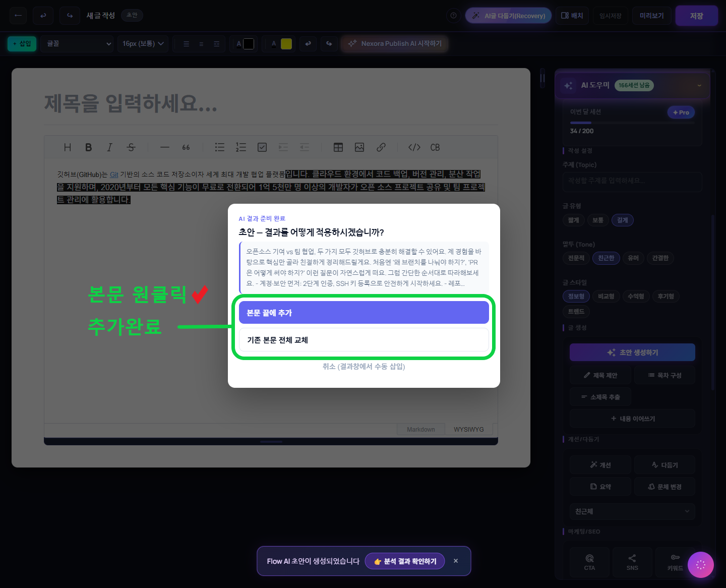Click the Bold formatting icon

pyautogui.click(x=88, y=147)
